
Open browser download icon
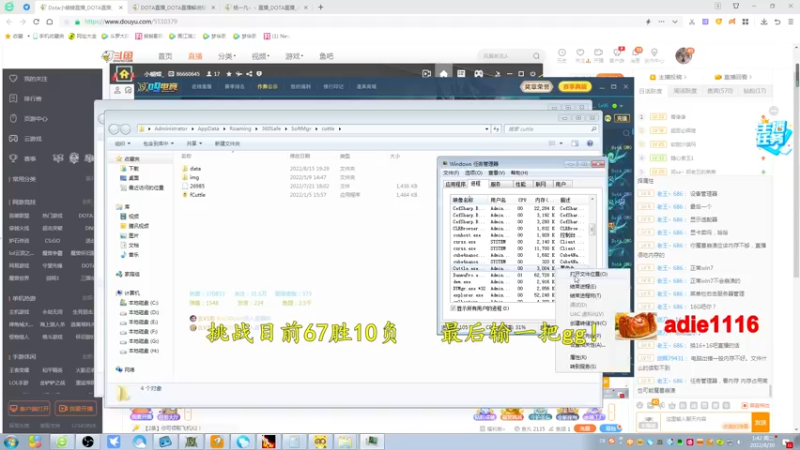[x=764, y=22]
